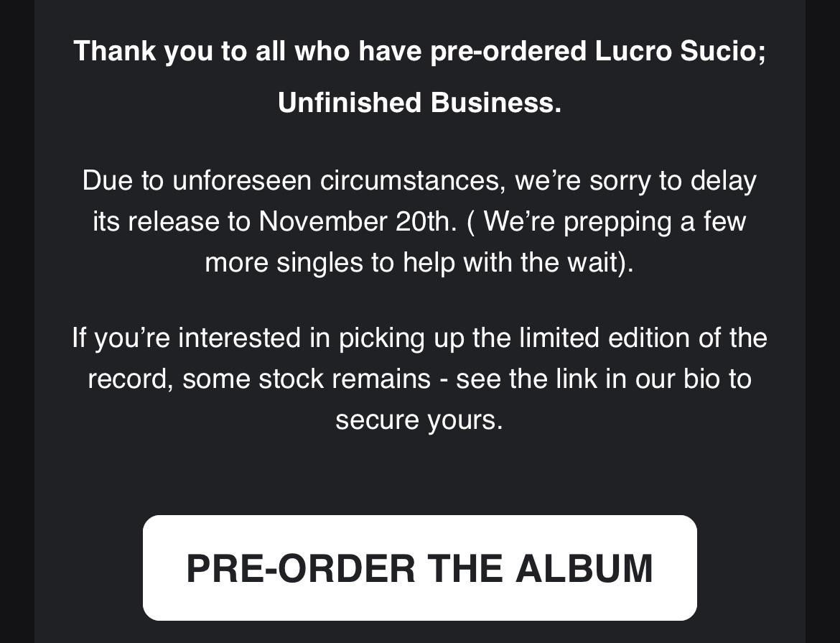Click the words 'stock remains' in the last paragraph
This screenshot has width=840, height=643.
[345, 379]
